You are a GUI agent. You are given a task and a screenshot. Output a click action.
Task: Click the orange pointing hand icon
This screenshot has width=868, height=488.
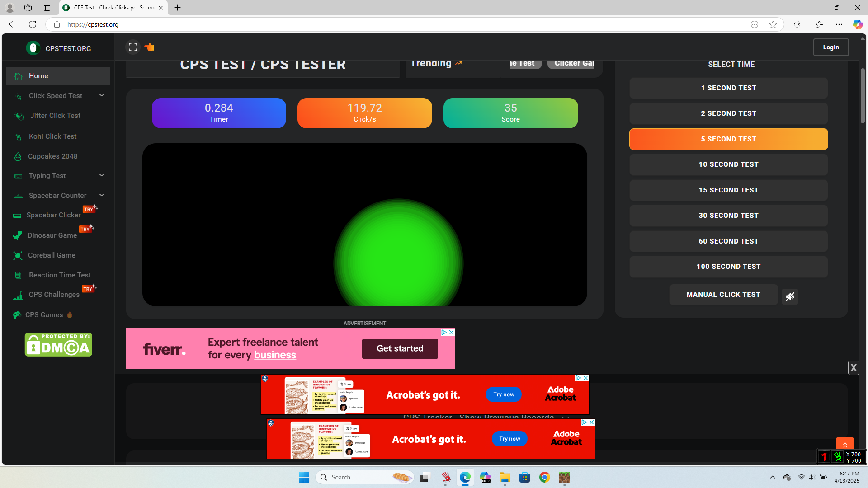(150, 47)
